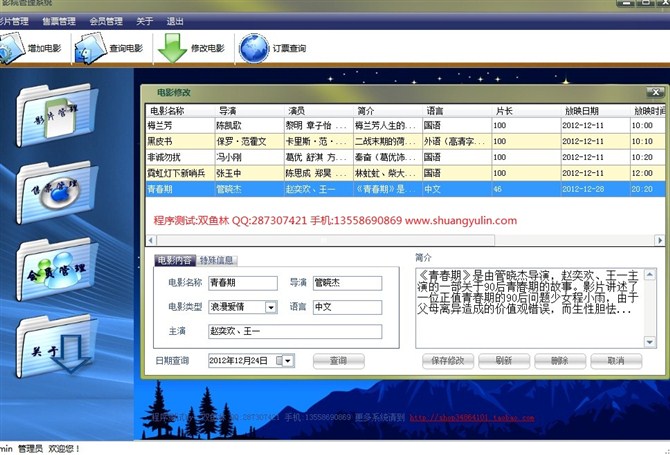This screenshot has width=670, height=455.
Task: Open the 关于 folder in the sidebar
Action: click(55, 346)
